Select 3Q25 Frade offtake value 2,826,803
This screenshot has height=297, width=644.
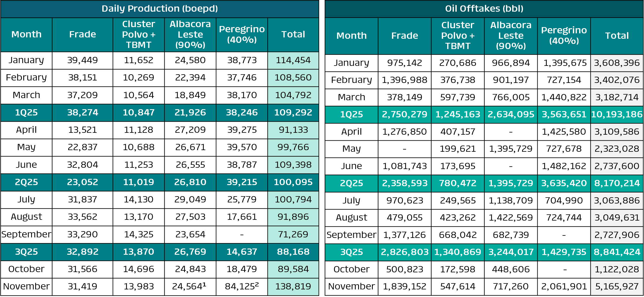click(x=404, y=252)
